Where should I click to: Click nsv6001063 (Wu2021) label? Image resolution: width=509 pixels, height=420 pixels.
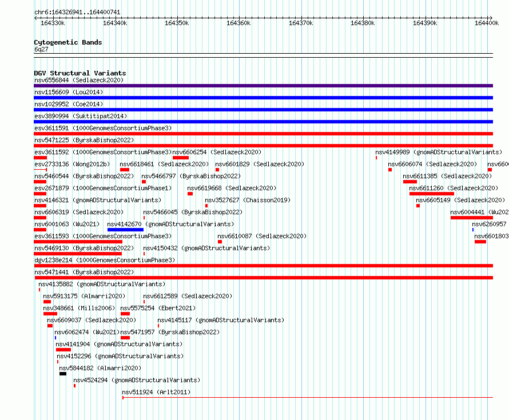coord(67,224)
